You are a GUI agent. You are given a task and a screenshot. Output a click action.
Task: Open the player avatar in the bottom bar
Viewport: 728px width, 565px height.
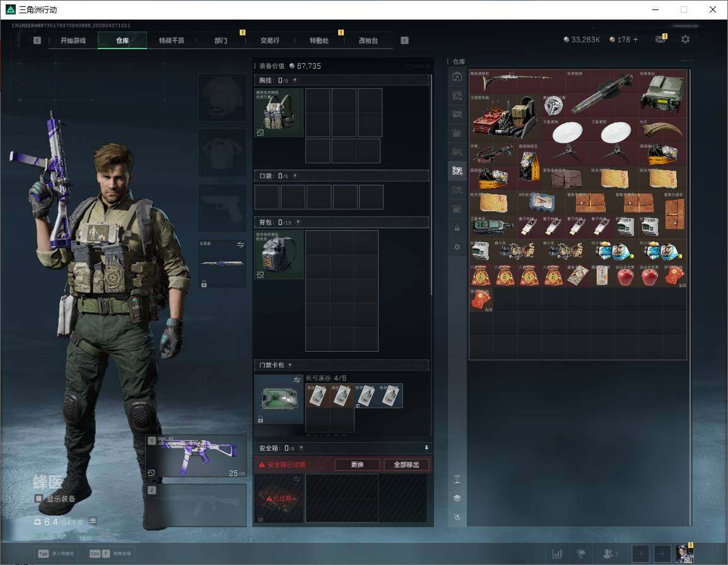pos(684,554)
